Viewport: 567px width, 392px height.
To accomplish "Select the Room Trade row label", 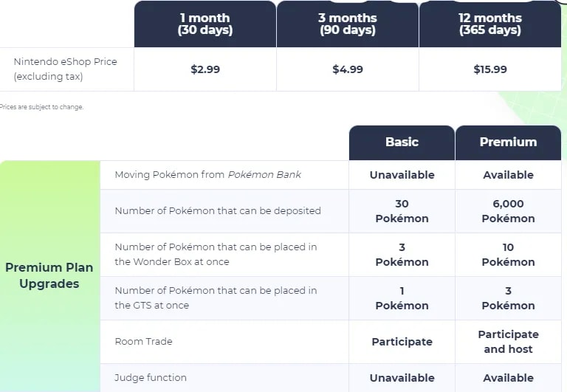I will [144, 341].
